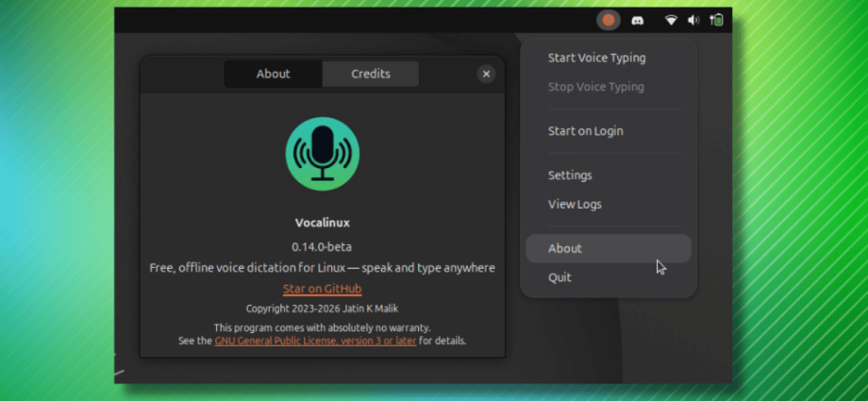Open the Star on GitHub link
Viewport: 868px width, 401px height.
[322, 289]
